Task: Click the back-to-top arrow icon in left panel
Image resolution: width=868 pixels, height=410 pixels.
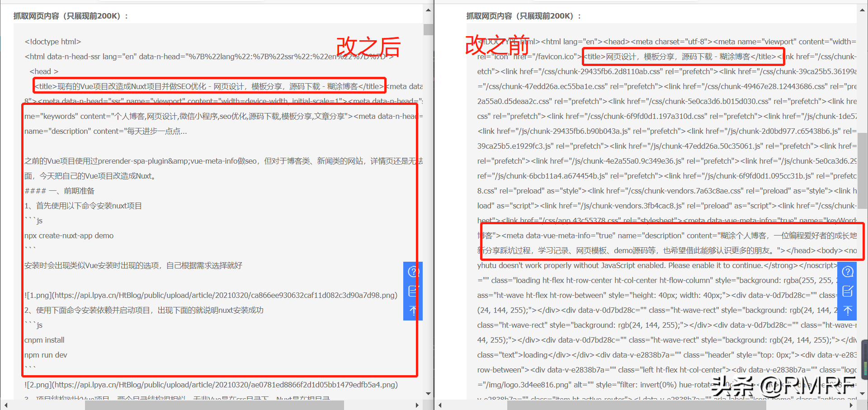Action: pyautogui.click(x=413, y=311)
